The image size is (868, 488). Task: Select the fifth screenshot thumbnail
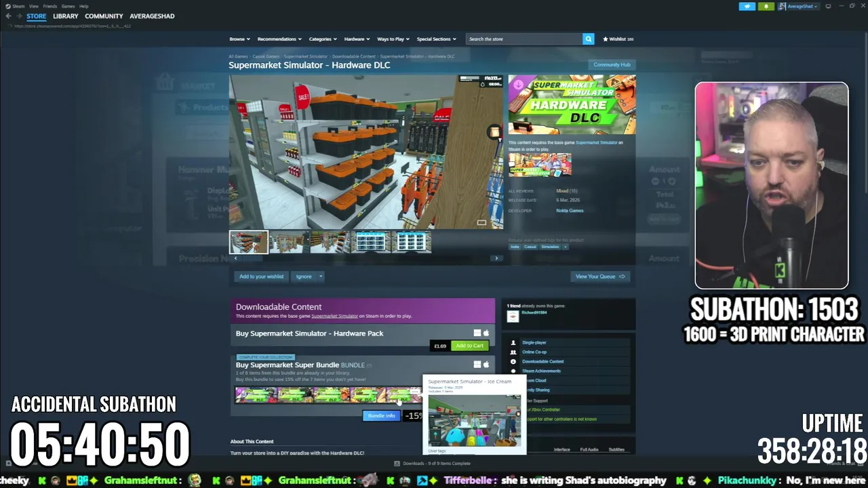coord(412,242)
